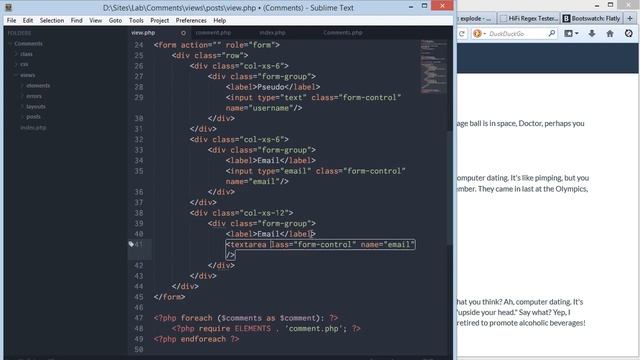Image resolution: width=640 pixels, height=360 pixels.
Task: Expand the class folder arrow
Action: 16,54
